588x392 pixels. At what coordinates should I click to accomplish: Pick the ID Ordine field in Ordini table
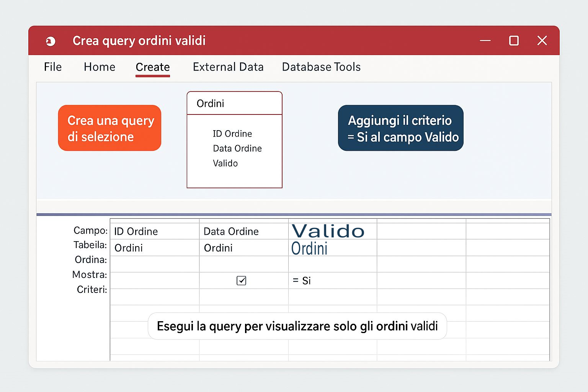[232, 134]
